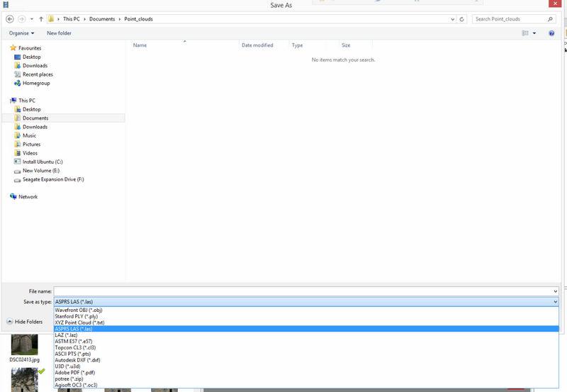This screenshot has height=392, width=567.
Task: Expand the File name dropdown arrow
Action: (555, 291)
